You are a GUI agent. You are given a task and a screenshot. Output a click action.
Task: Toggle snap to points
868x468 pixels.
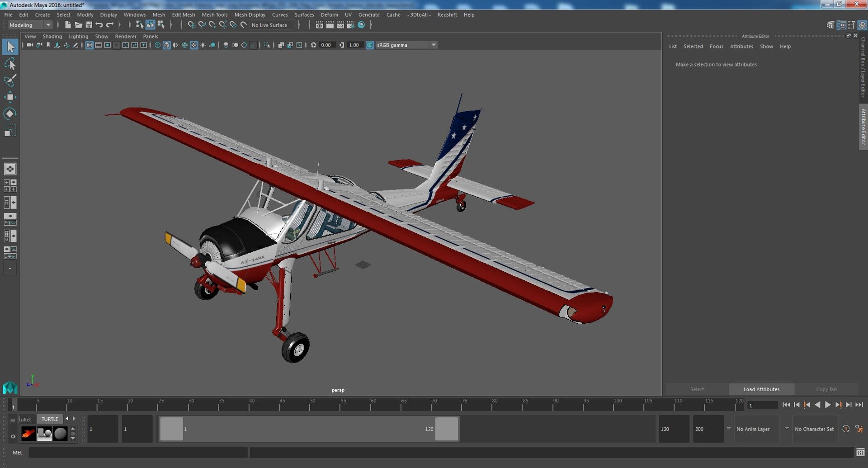212,25
